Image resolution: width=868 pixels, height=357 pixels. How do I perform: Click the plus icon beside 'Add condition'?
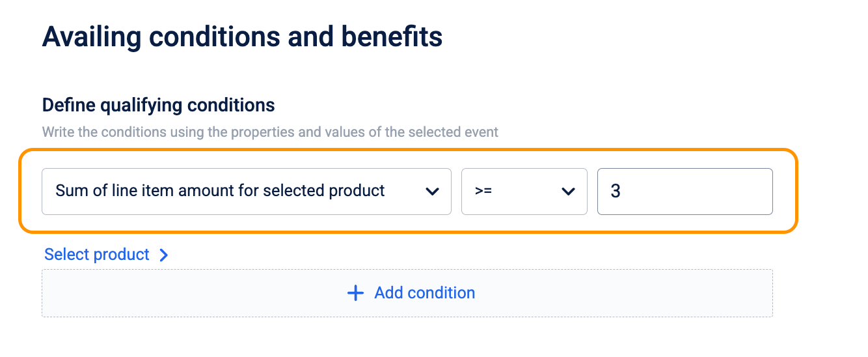coord(355,293)
